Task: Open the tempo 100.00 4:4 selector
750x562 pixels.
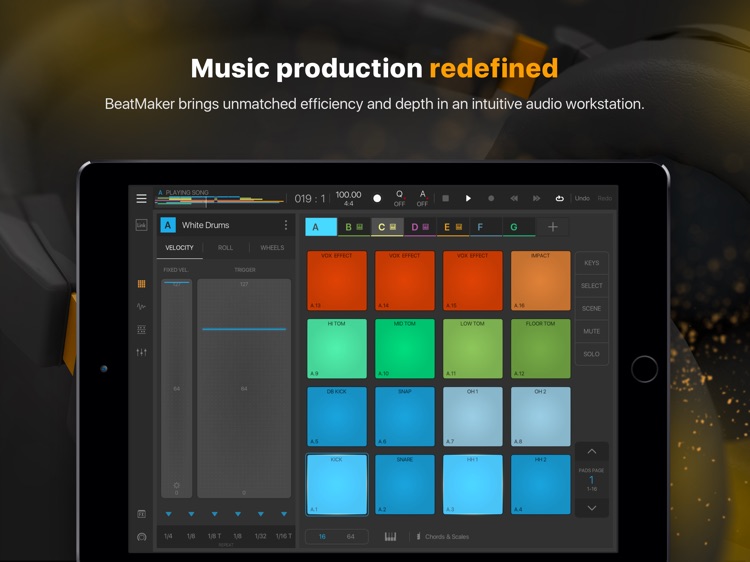Action: pos(348,198)
